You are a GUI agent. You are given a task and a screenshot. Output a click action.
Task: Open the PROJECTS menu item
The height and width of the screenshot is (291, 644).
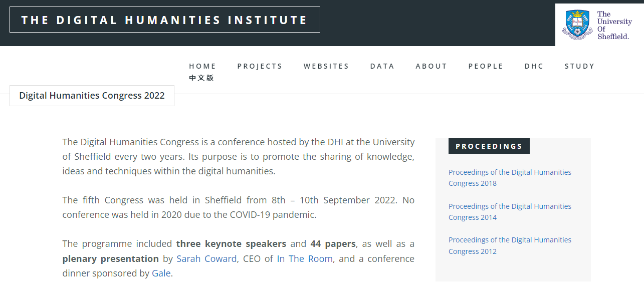tap(260, 66)
